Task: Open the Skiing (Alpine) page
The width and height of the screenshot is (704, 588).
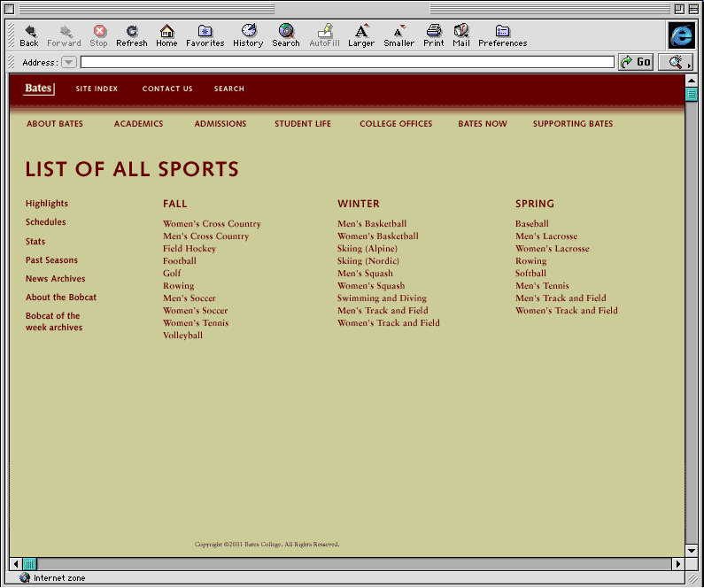Action: pos(367,248)
